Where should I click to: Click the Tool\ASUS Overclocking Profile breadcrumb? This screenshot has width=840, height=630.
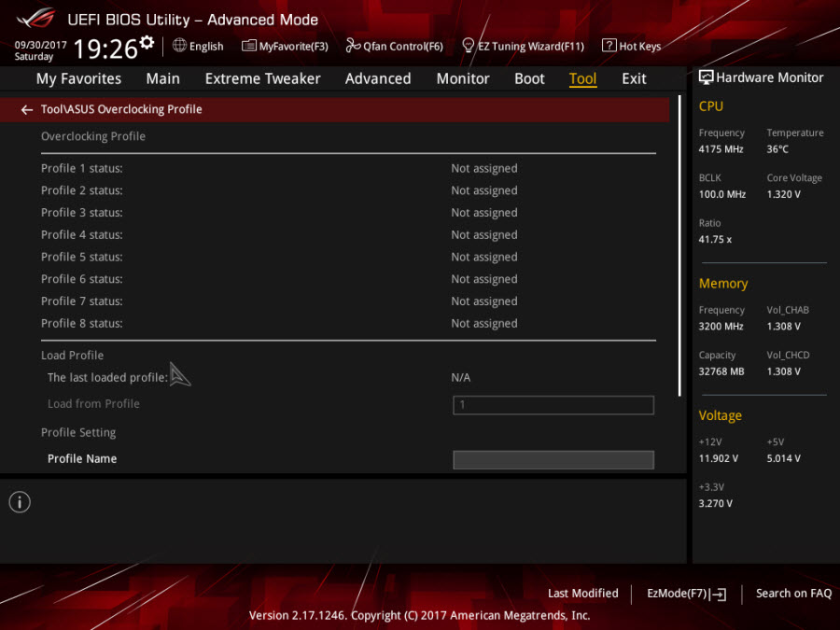pyautogui.click(x=121, y=109)
